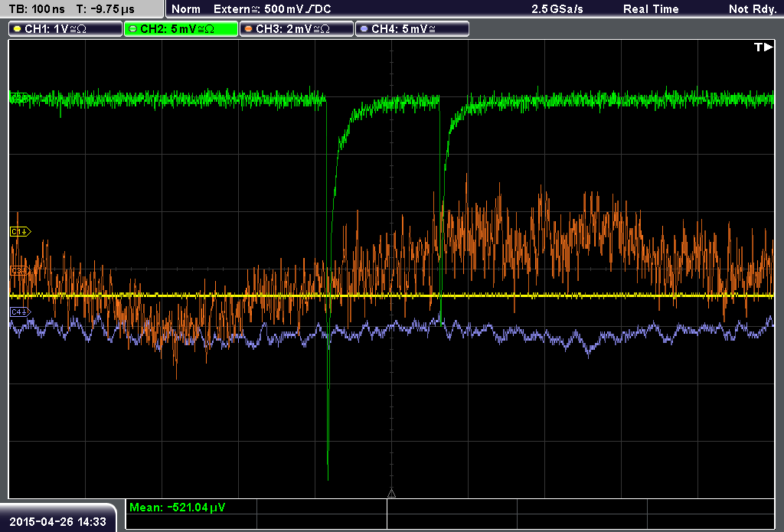Click the TB: 100 ns timebase readout
Viewport: 784px width, 532px height.
coord(37,9)
